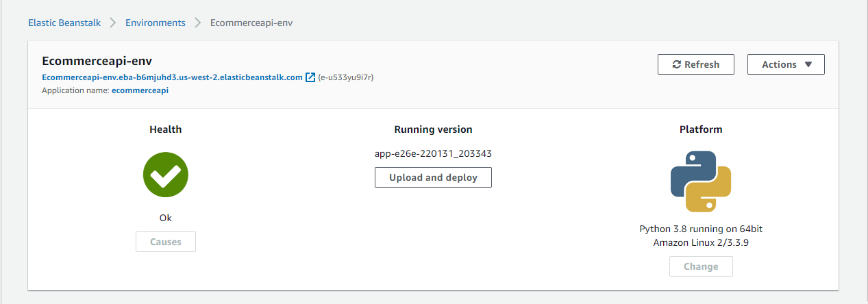Click the Python platform logo
The width and height of the screenshot is (868, 304).
(701, 181)
